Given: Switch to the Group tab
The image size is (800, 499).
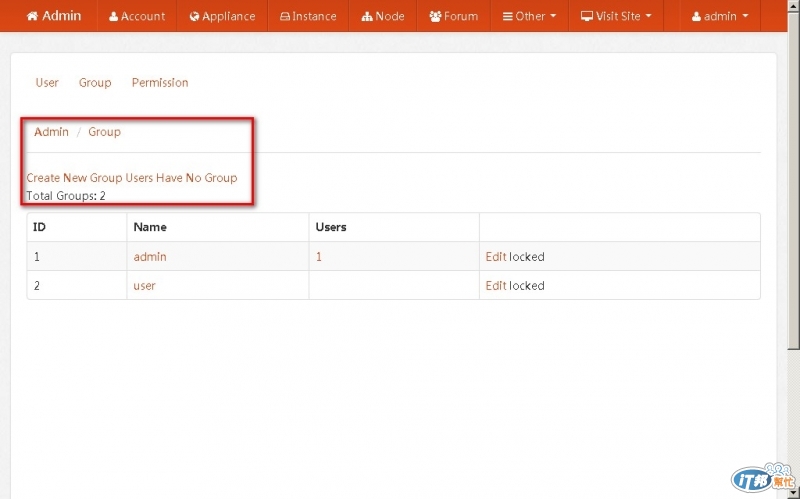Looking at the screenshot, I should [x=95, y=83].
